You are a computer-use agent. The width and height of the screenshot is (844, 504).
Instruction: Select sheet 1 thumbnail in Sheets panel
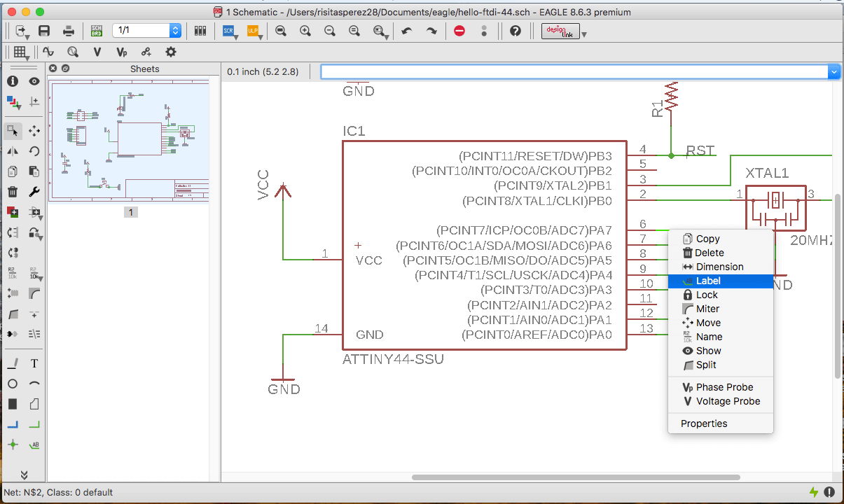(x=129, y=142)
